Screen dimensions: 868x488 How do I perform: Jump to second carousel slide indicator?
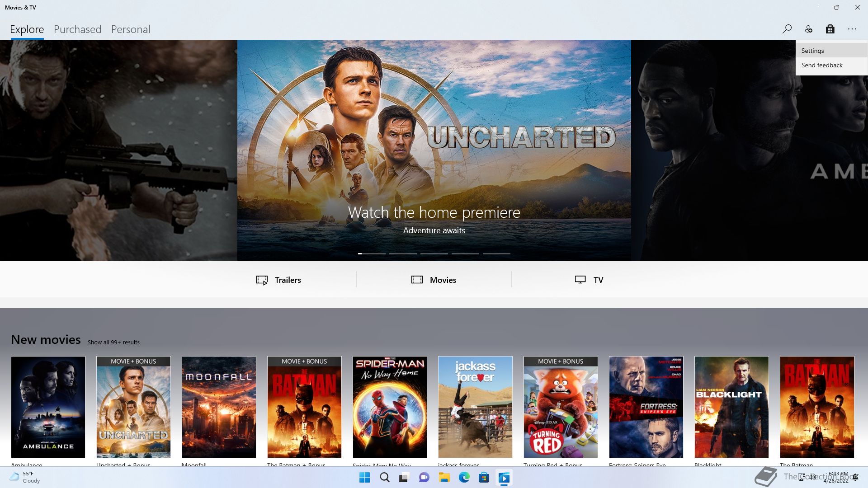pos(403,253)
